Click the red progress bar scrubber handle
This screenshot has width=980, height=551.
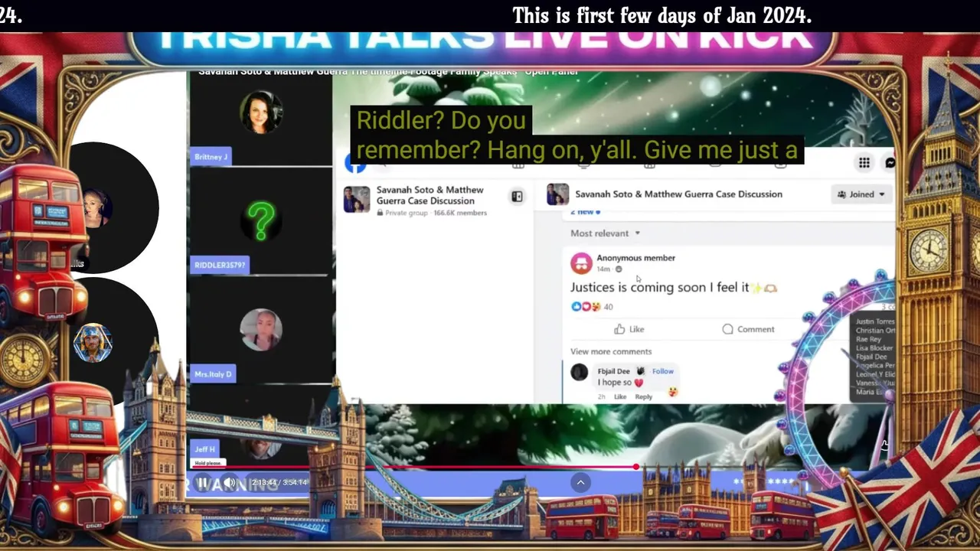[x=636, y=467]
